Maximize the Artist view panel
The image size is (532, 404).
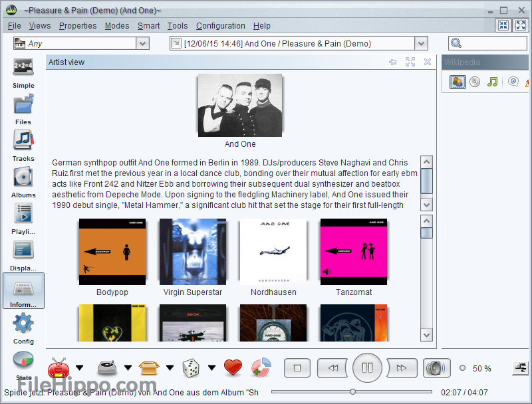tap(410, 62)
